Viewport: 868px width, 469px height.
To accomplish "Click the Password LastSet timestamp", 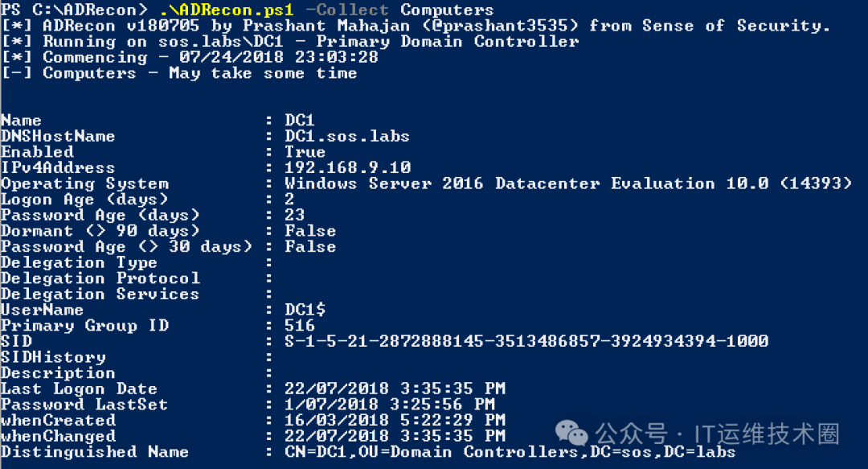I will coord(390,404).
